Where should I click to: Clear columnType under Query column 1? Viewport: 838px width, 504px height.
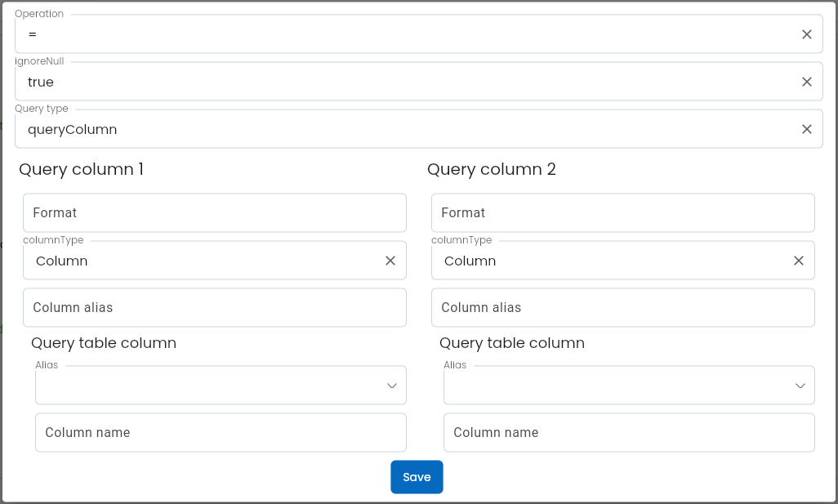click(390, 261)
